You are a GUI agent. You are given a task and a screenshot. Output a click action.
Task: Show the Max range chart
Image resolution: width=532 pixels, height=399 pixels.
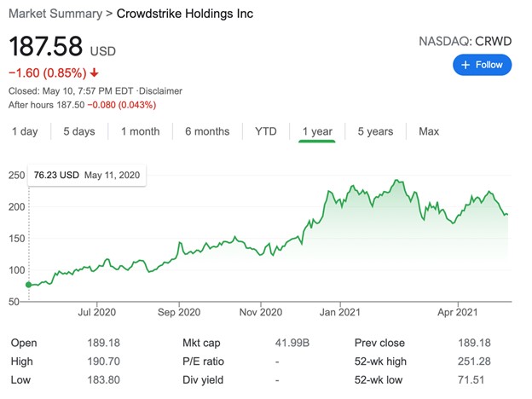pyautogui.click(x=429, y=131)
